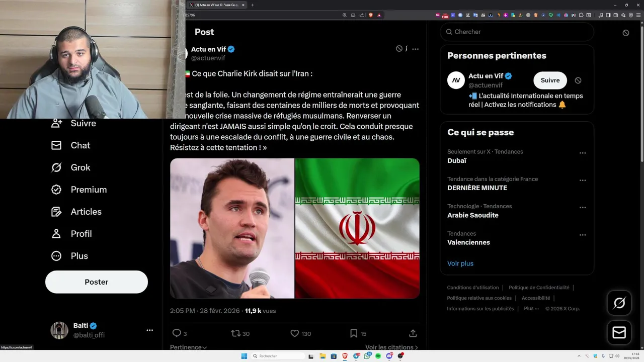The width and height of the screenshot is (644, 362).
Task: Open Discord from the taskbar
Action: [389, 356]
